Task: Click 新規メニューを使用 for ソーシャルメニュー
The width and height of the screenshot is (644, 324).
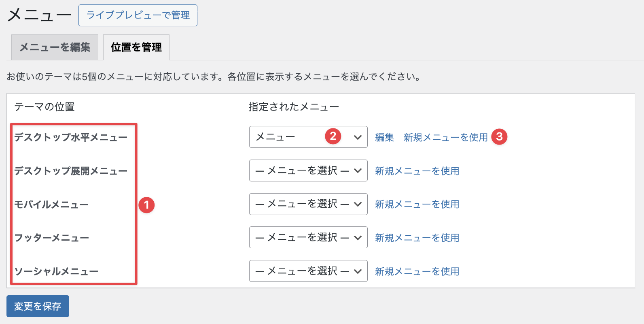Action: click(x=417, y=271)
